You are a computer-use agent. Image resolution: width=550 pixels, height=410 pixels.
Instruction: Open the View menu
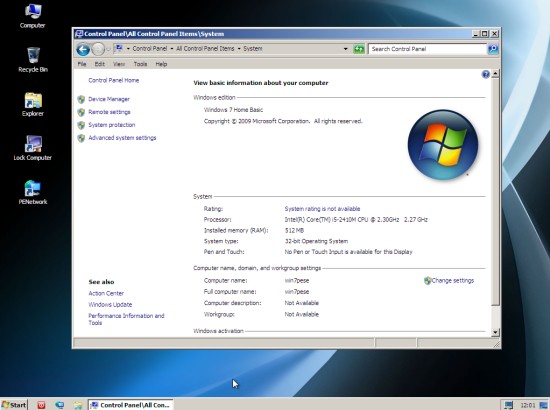point(119,64)
